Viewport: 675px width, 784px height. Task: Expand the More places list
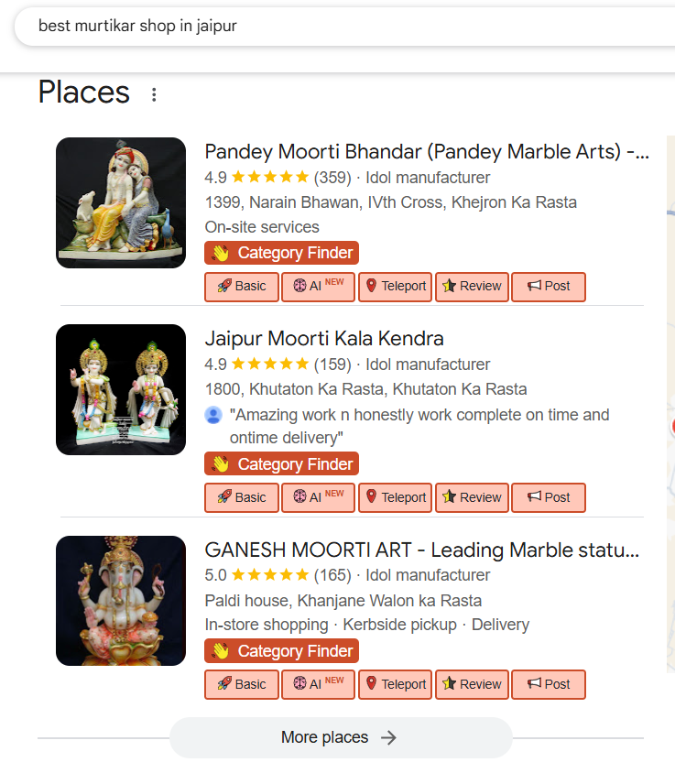click(x=340, y=737)
